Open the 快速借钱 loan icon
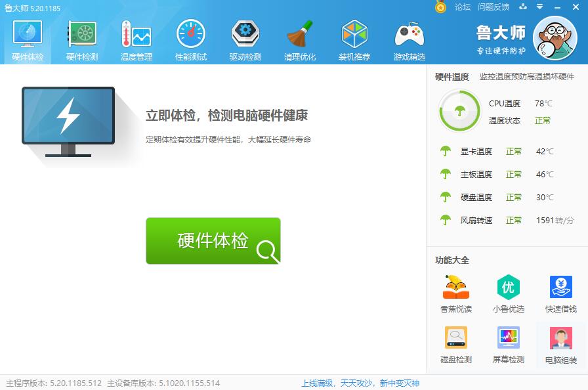 561,293
